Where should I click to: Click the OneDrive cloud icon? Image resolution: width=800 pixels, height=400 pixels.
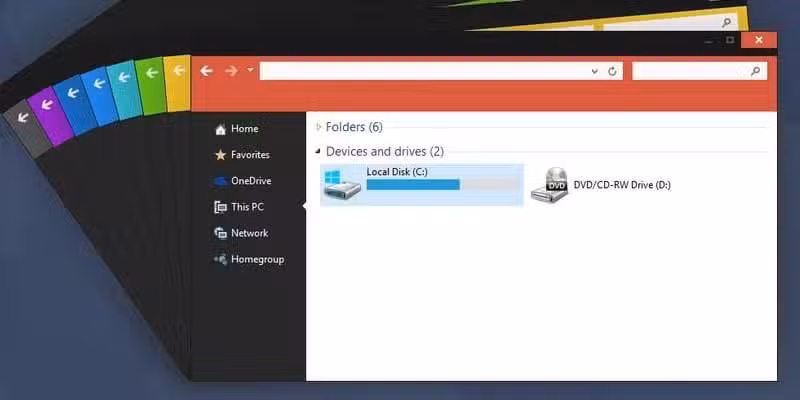click(x=220, y=181)
